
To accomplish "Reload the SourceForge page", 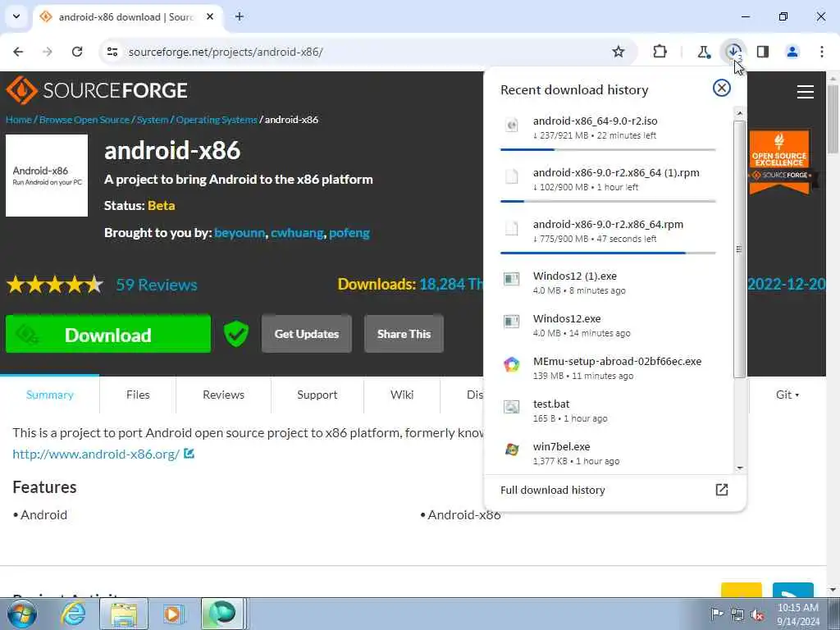I will point(77,52).
